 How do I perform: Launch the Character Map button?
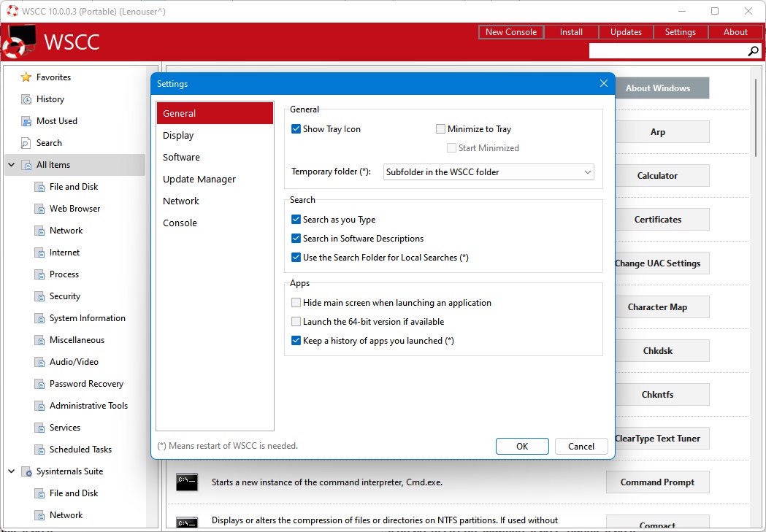662,307
